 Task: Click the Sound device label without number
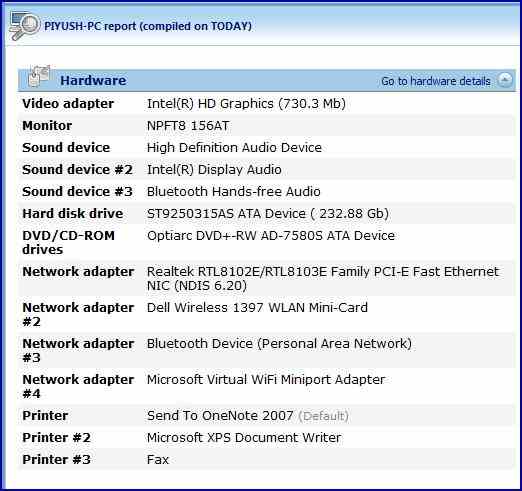(x=66, y=148)
